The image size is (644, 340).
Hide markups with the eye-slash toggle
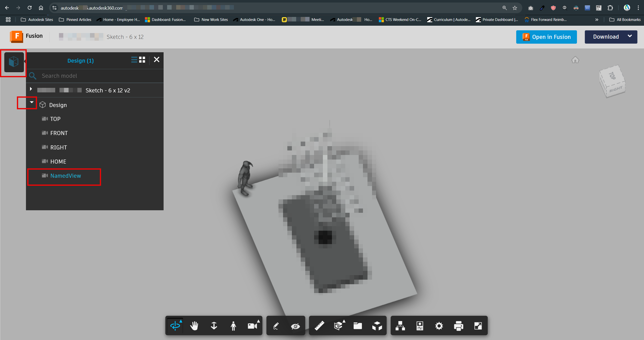click(295, 326)
